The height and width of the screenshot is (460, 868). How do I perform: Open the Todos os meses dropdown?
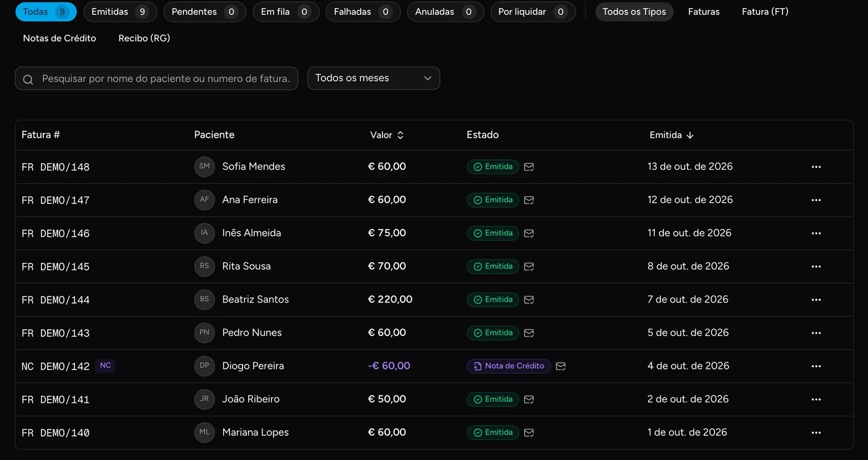click(374, 78)
